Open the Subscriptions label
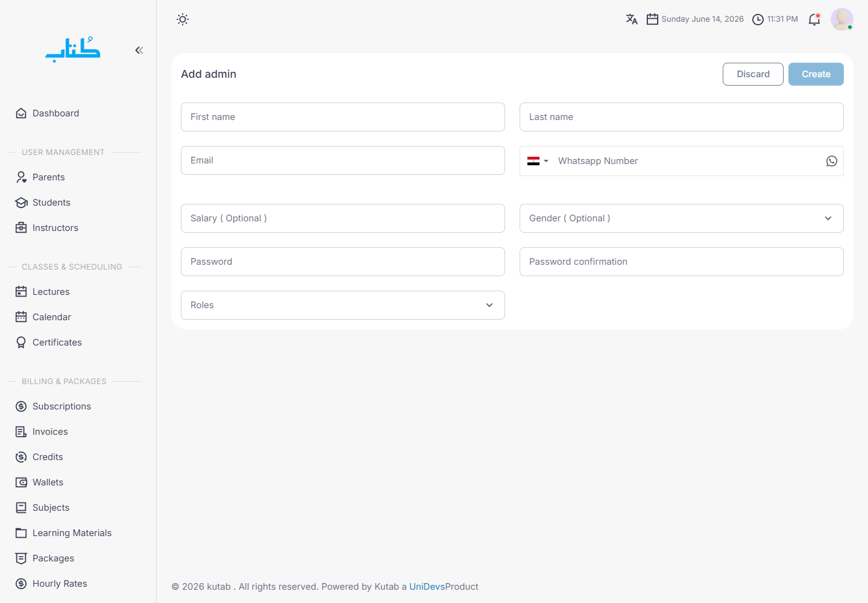This screenshot has height=603, width=868. coord(61,406)
